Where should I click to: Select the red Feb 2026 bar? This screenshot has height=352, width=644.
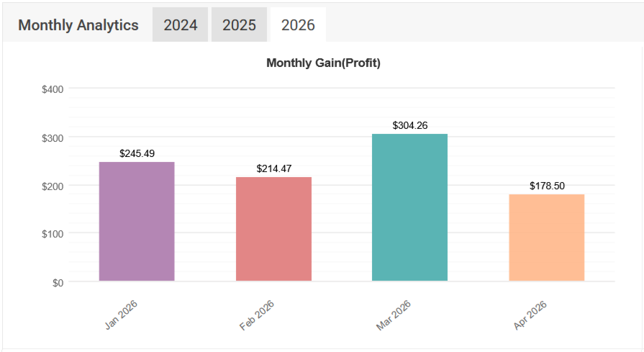[x=273, y=229]
